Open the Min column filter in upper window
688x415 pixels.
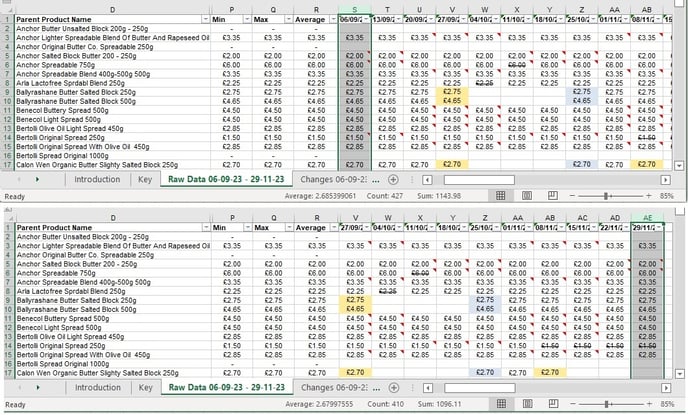pyautogui.click(x=247, y=20)
